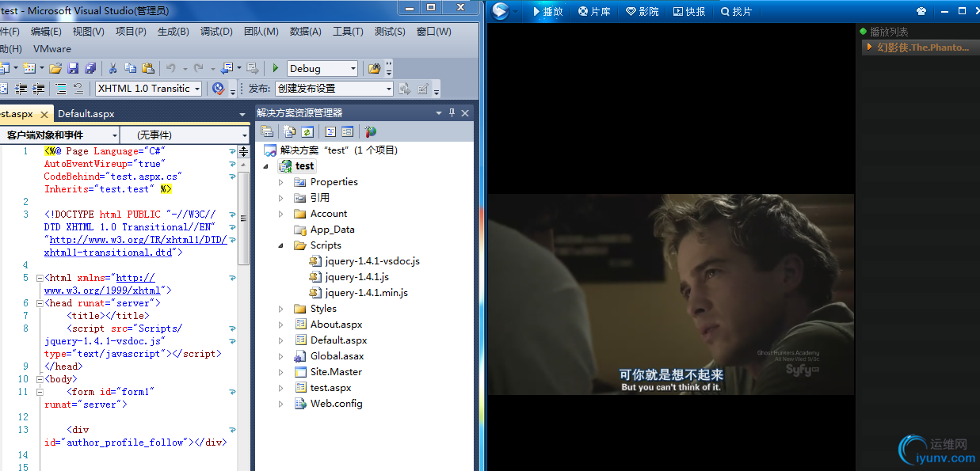
Task: Open the active documents list dropdown
Action: [x=242, y=115]
